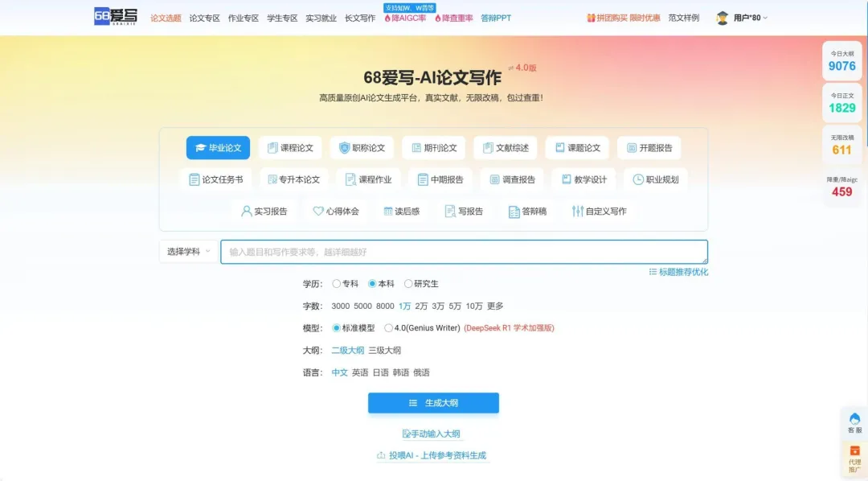The width and height of the screenshot is (868, 481).
Task: Select the 专科 education radio button
Action: click(336, 284)
